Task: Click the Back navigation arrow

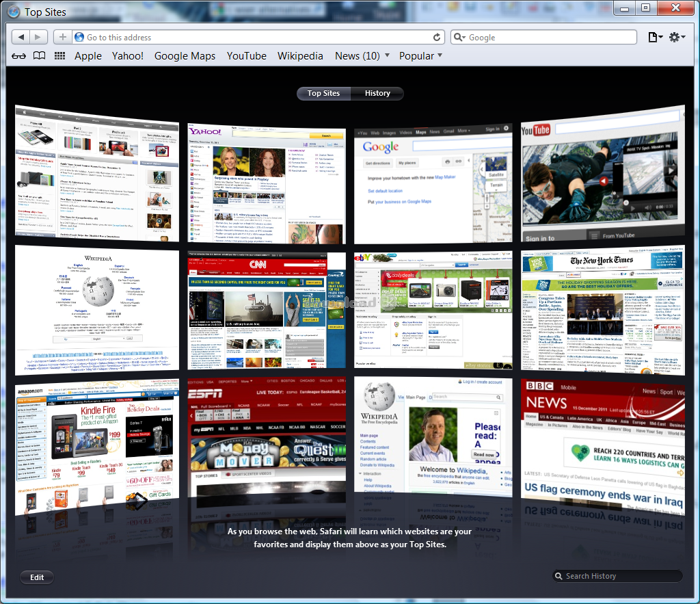Action: pyautogui.click(x=20, y=37)
